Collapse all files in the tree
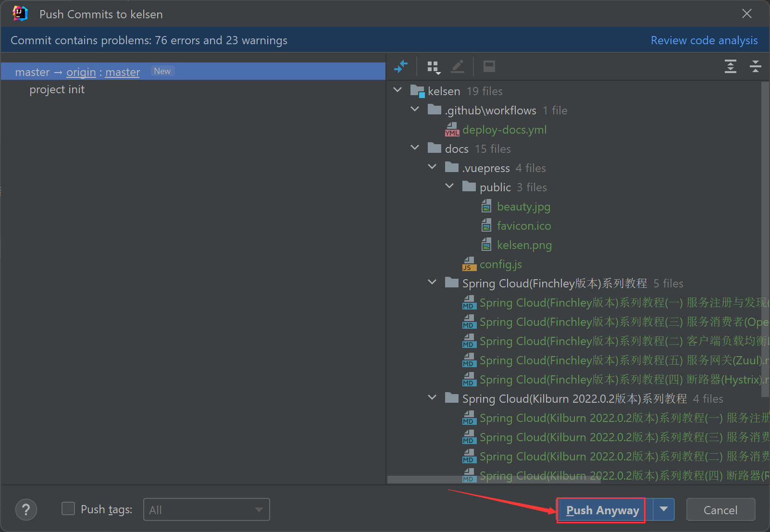This screenshot has height=532, width=770. [x=755, y=66]
